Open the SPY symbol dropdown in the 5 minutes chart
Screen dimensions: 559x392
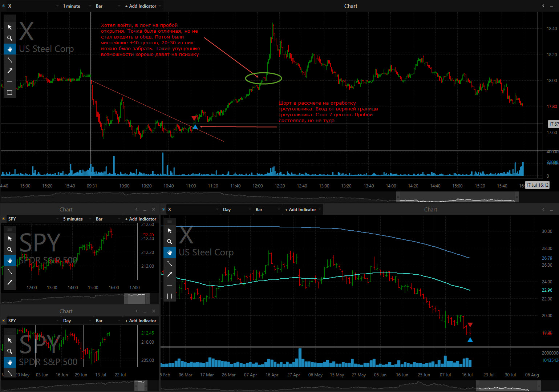click(x=33, y=219)
